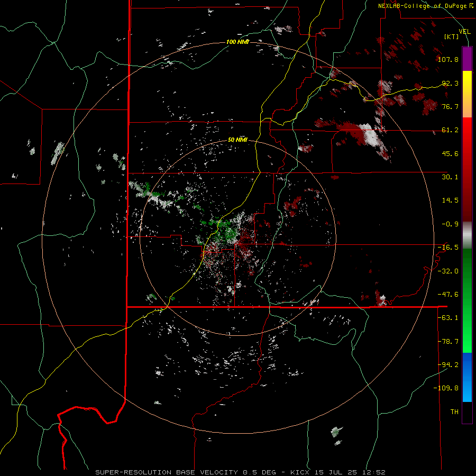Screen dimensions: 476x476
Task: Click the 50 NMI range ring label
Action: point(237,140)
